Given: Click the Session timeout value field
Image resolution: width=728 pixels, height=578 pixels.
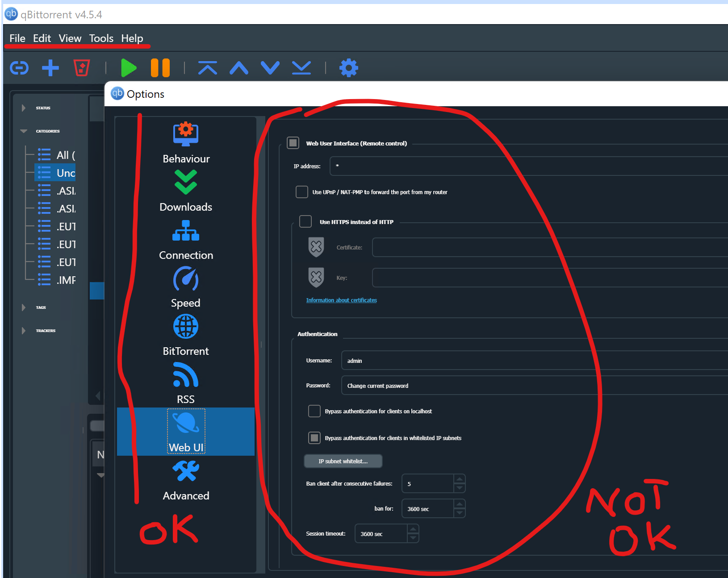Looking at the screenshot, I should click(381, 533).
